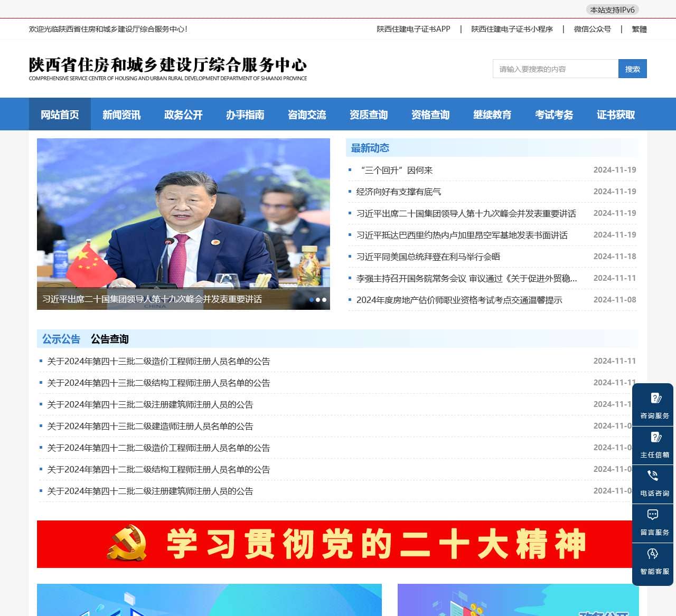
Task: Open 第四十三批二级注册建筑师注册人员 announcement
Action: tap(150, 404)
